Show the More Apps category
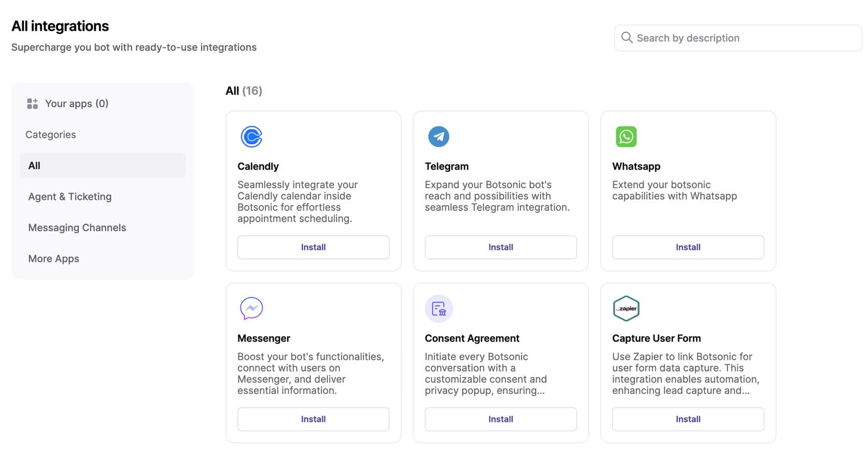868x451 pixels. [x=54, y=259]
